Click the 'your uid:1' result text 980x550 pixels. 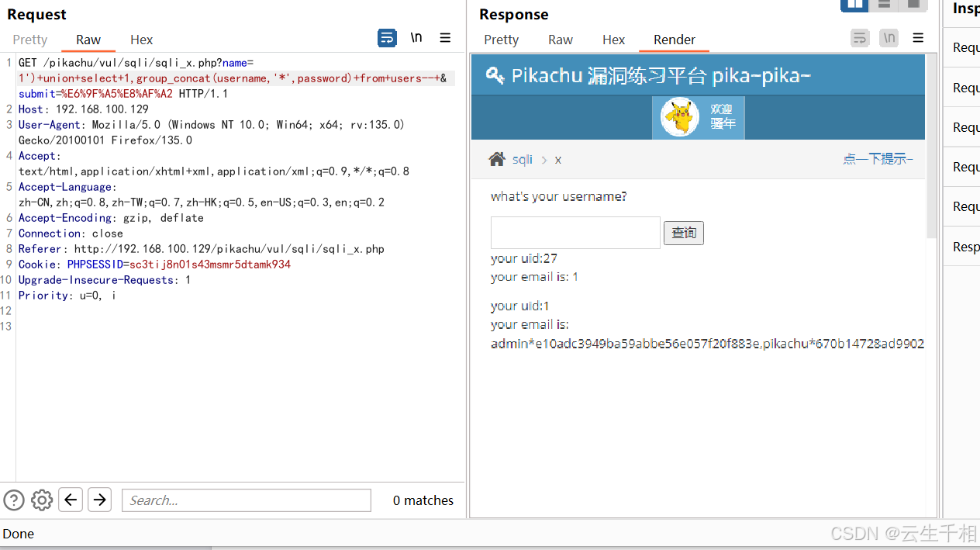(x=520, y=306)
